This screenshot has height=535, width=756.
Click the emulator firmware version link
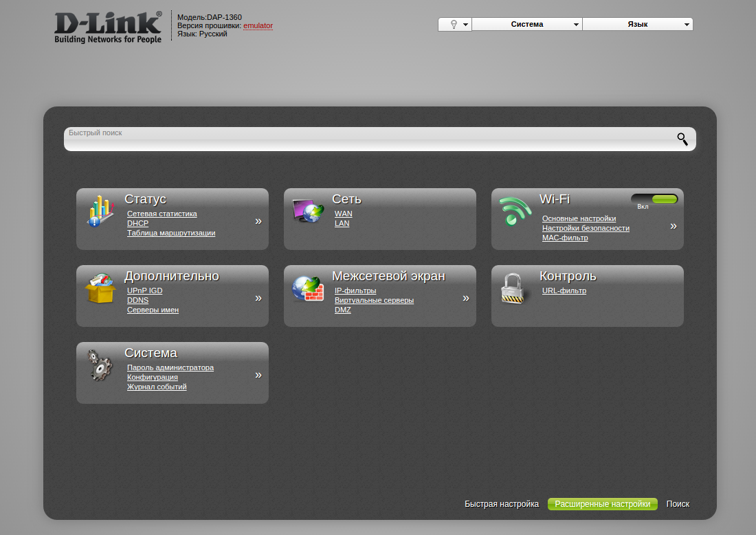(x=258, y=25)
